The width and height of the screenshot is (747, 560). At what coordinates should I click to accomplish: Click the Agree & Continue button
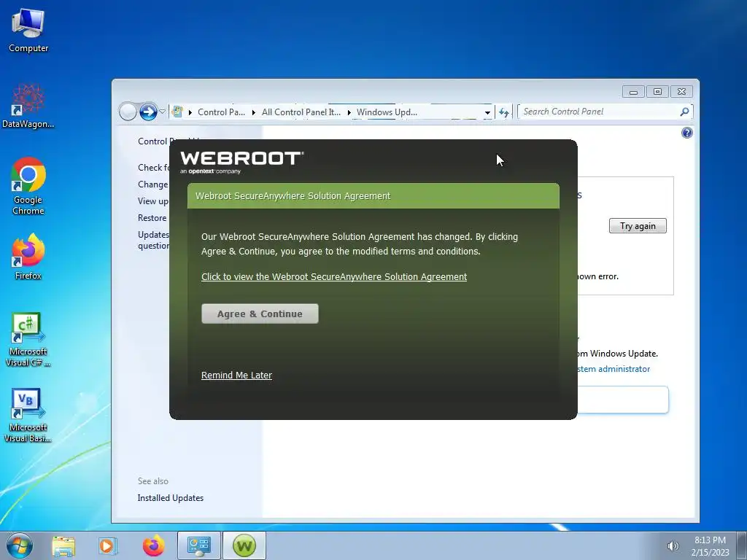pos(260,314)
